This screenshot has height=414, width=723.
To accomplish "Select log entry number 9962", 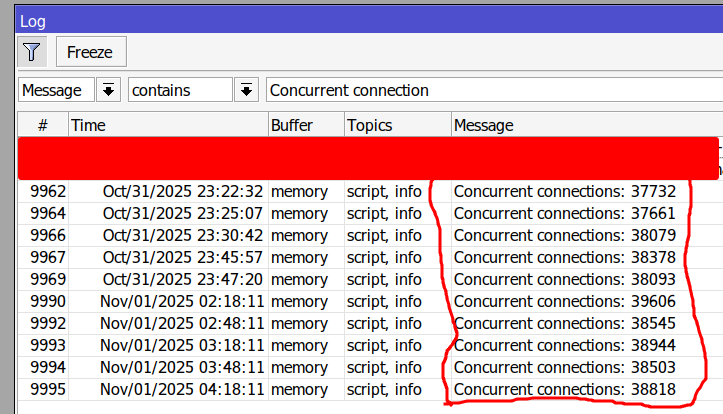I will pos(48,190).
